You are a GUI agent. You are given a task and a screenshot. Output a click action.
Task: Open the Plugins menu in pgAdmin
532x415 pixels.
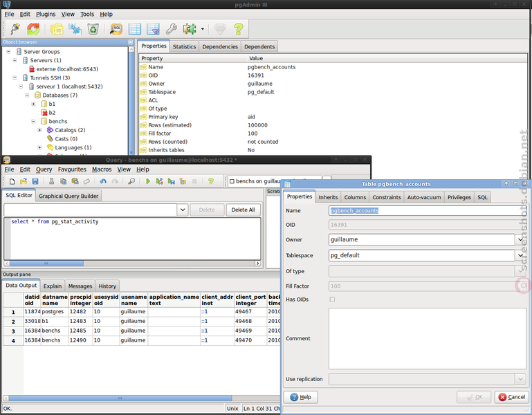(46, 15)
